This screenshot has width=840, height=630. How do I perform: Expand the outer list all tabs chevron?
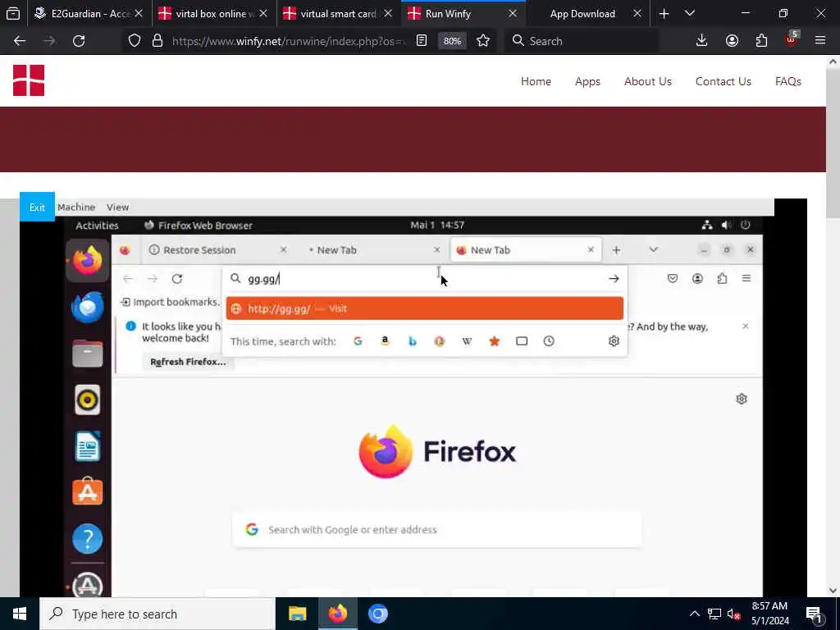(x=690, y=14)
